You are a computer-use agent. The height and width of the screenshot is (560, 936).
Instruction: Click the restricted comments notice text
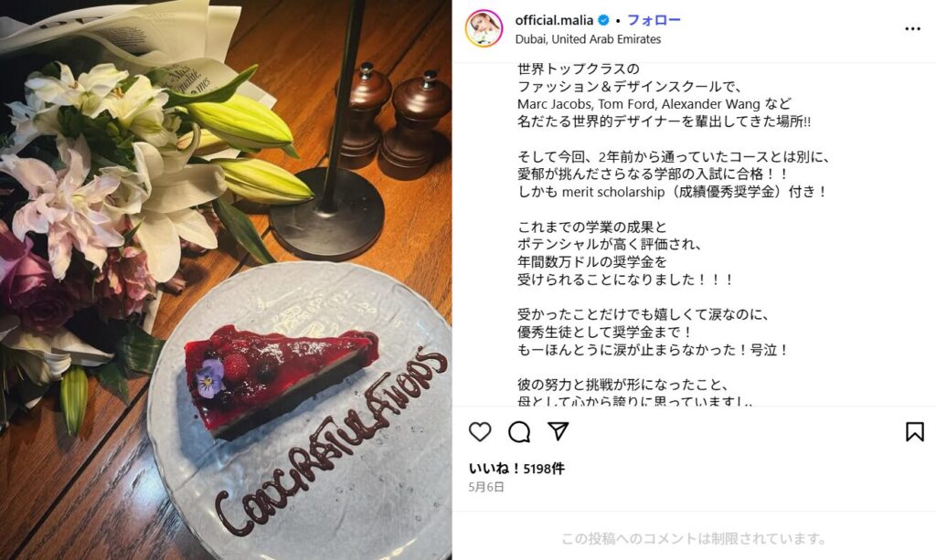click(694, 539)
